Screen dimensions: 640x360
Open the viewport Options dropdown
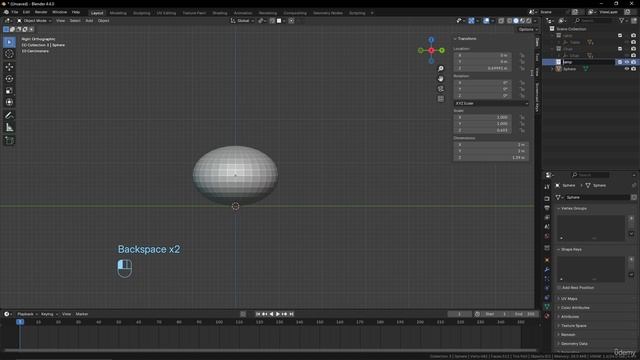tap(528, 29)
